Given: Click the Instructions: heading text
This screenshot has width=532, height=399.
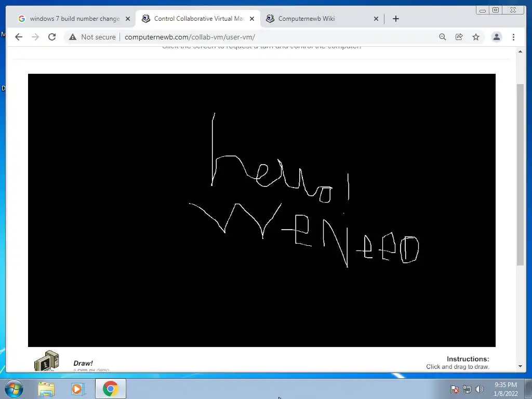Looking at the screenshot, I should [x=468, y=359].
